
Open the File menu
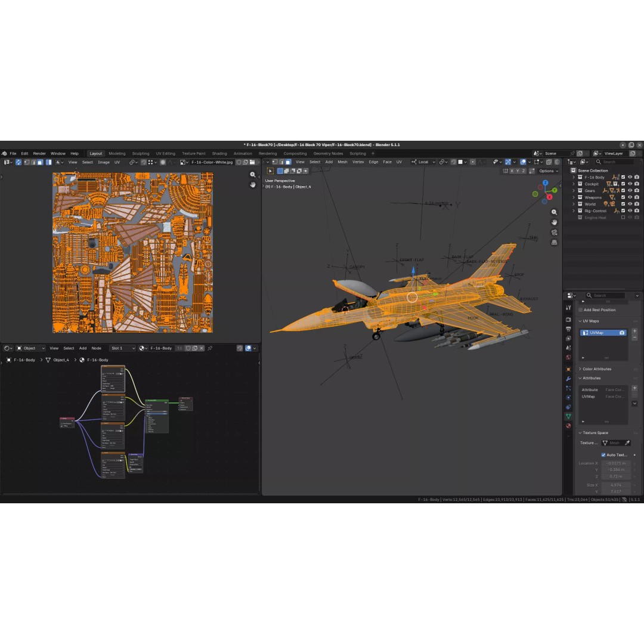(x=13, y=154)
